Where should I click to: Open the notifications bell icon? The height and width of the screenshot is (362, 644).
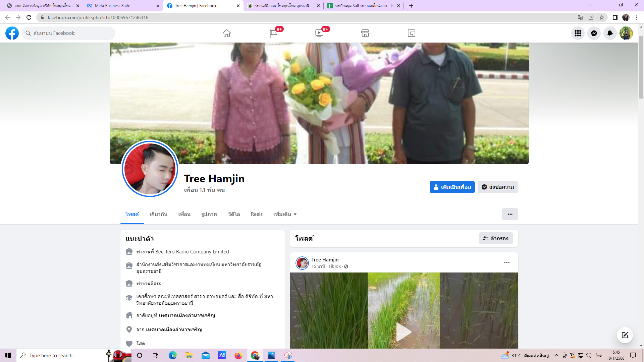click(x=610, y=33)
